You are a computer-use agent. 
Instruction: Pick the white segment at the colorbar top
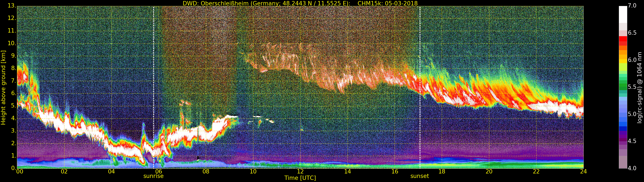(623, 15)
